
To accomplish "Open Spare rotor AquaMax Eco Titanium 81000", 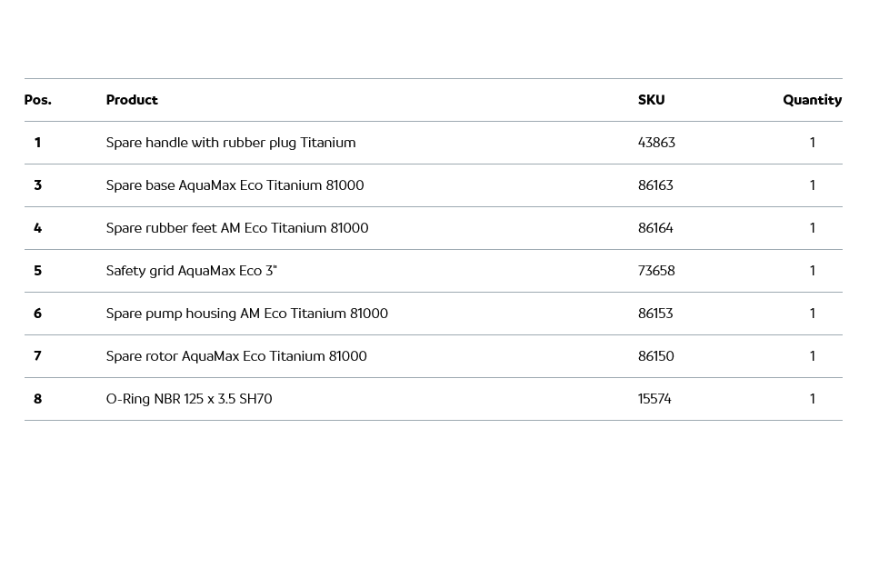I will (x=236, y=356).
